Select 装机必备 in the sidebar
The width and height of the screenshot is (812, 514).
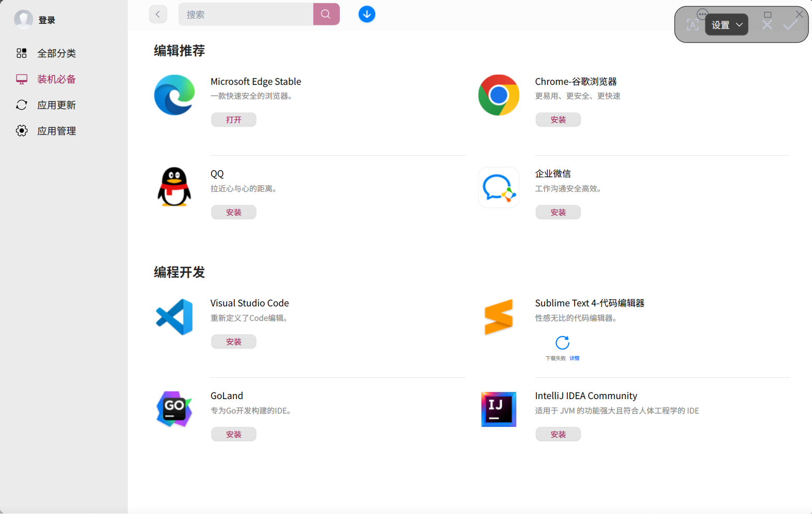(x=56, y=79)
